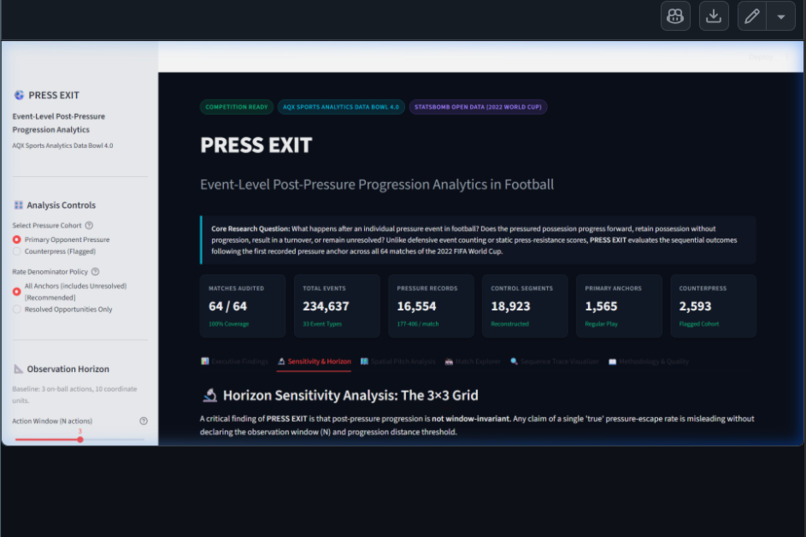Click the '100% Coverage' caption
The width and height of the screenshot is (806, 537).
[x=229, y=324]
